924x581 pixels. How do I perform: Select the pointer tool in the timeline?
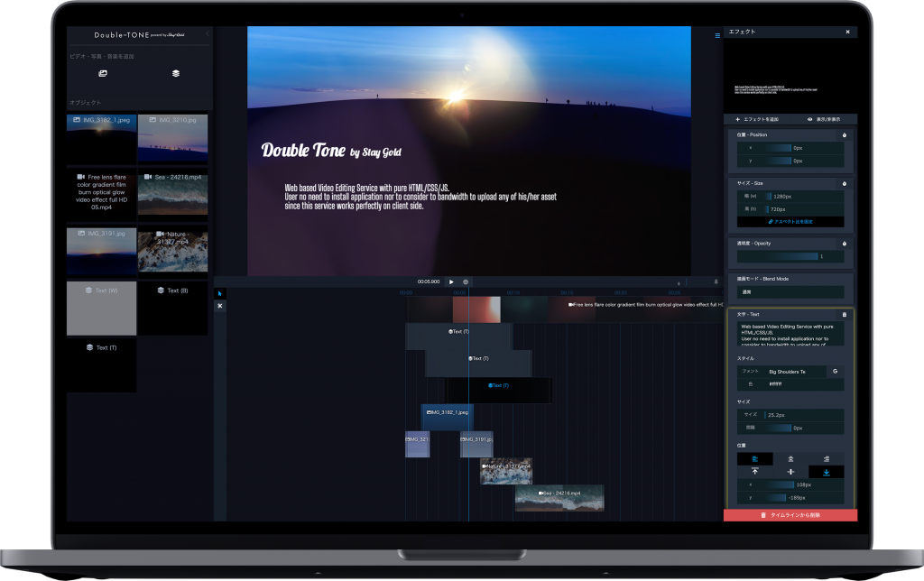point(220,293)
